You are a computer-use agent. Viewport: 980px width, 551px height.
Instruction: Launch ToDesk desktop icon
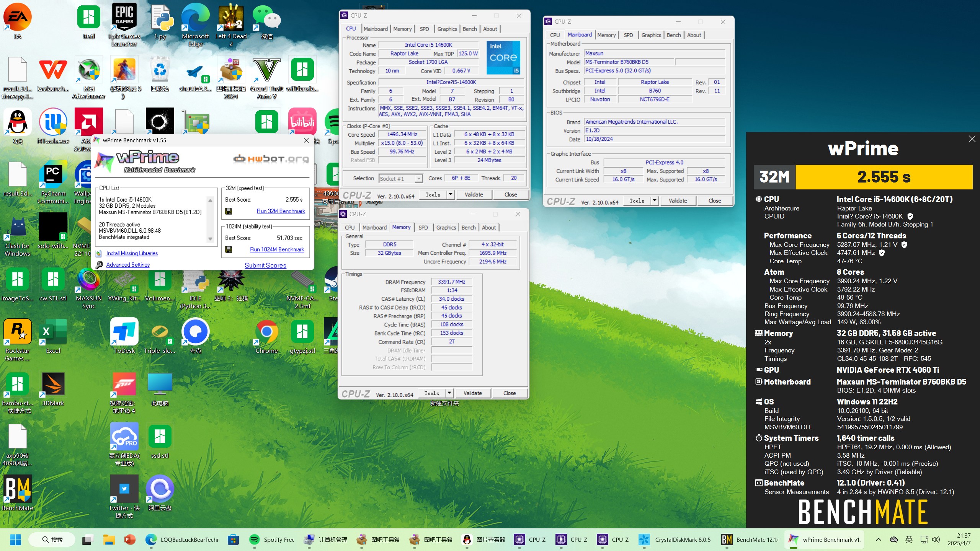(x=124, y=336)
